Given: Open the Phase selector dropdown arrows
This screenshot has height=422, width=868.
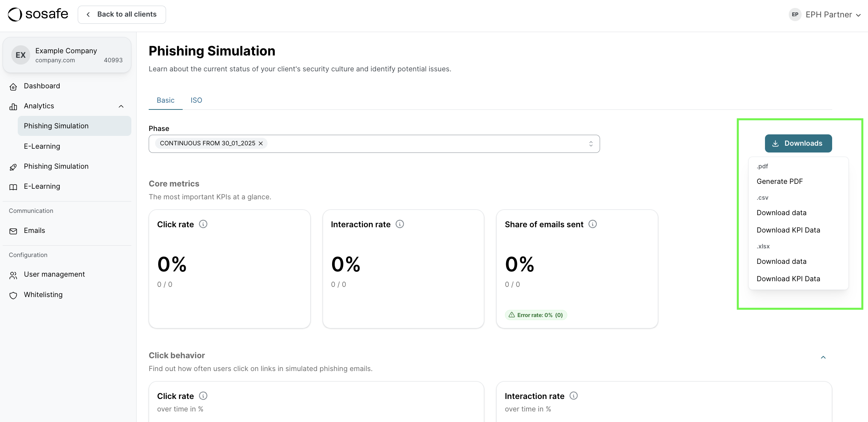Looking at the screenshot, I should tap(591, 144).
